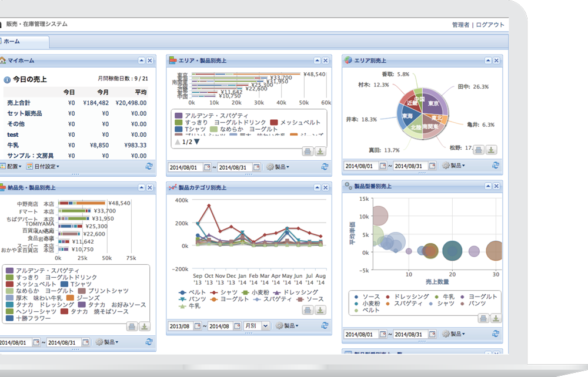Toggle 牛乳 series in 製品型番別売上 legend

point(445,297)
